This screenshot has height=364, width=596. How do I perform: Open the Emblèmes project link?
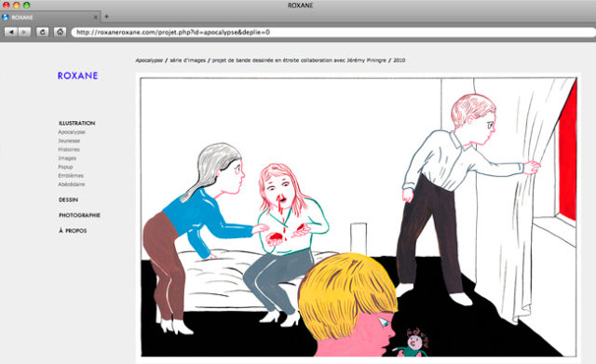click(71, 176)
